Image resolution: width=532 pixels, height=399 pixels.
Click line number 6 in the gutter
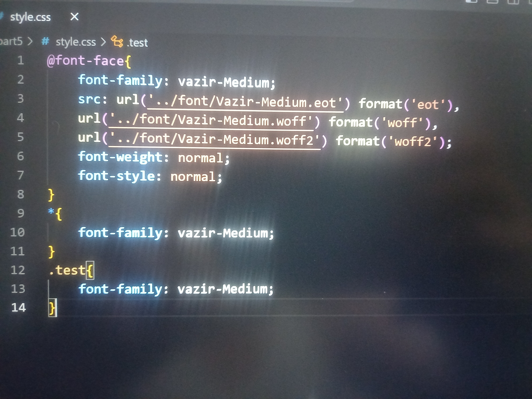point(20,156)
